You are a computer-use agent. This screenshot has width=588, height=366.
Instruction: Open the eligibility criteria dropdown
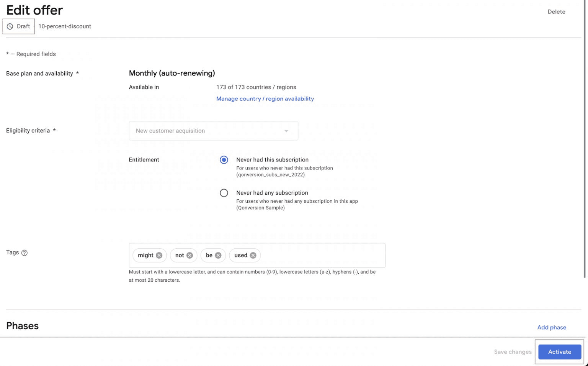point(213,131)
